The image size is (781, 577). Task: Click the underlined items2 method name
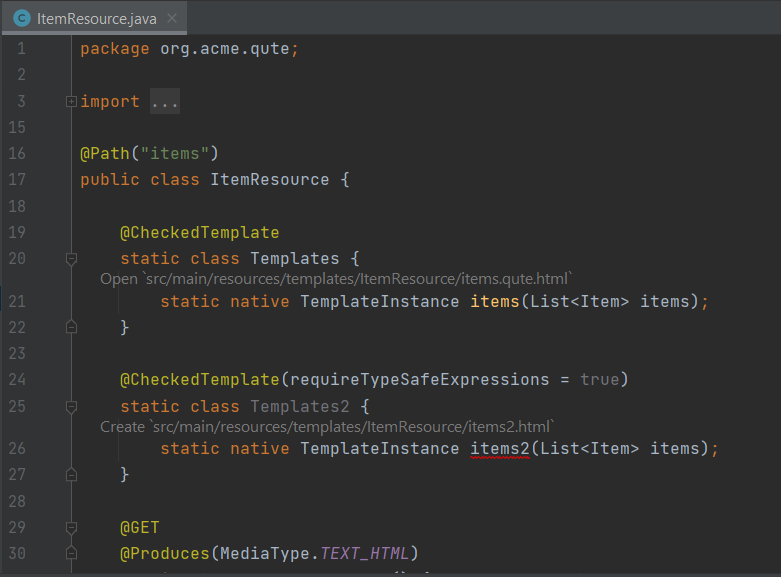[500, 448]
